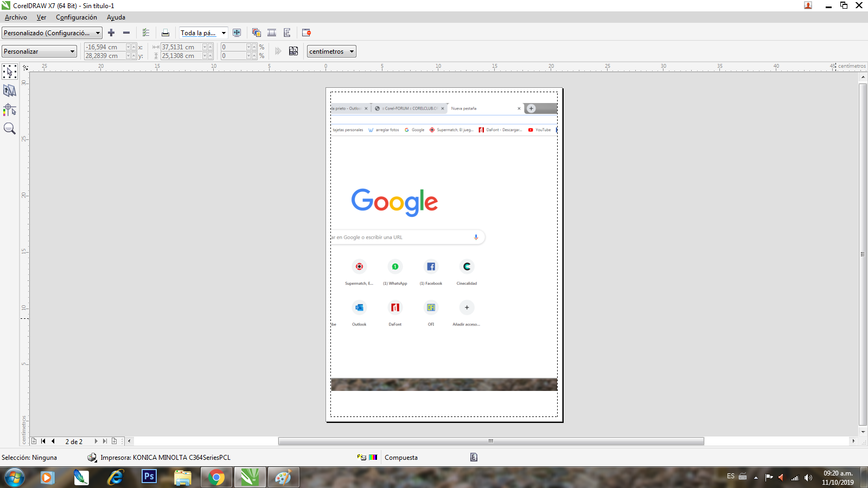
Task: Click the volume speaker tray icon
Action: coord(808,478)
